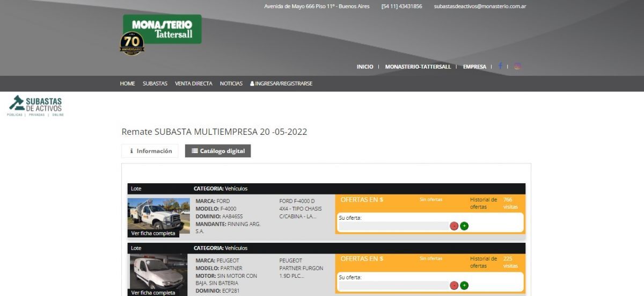The width and height of the screenshot is (644, 296).
Task: Open the Instagram icon link
Action: (x=517, y=66)
